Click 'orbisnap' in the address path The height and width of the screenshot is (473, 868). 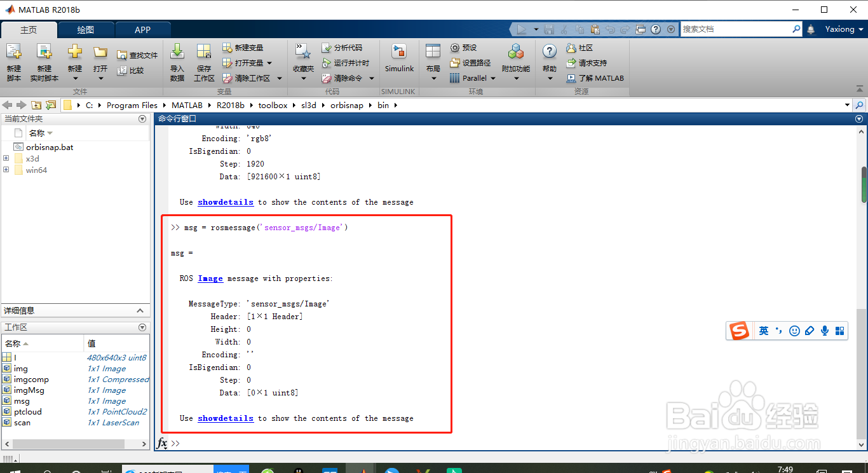[347, 105]
